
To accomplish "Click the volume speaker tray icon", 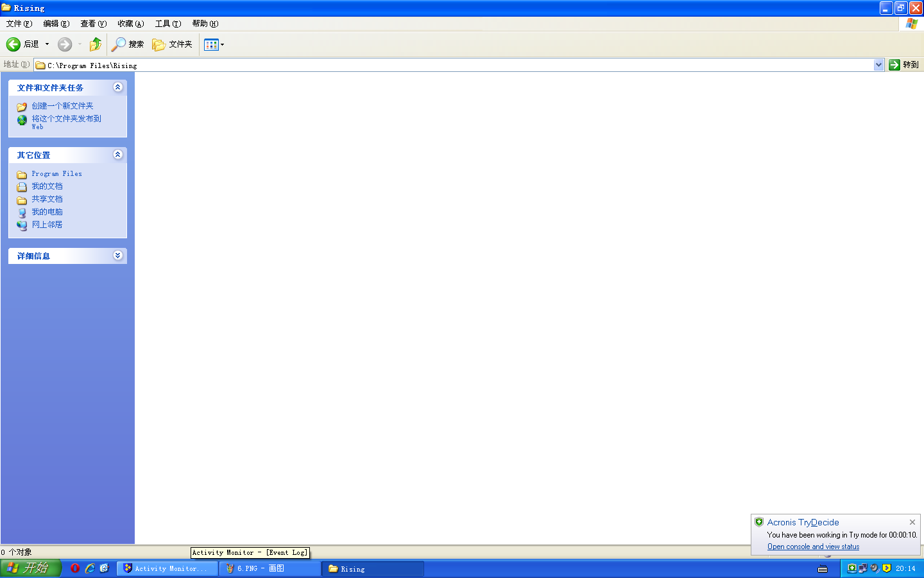I will (x=875, y=568).
